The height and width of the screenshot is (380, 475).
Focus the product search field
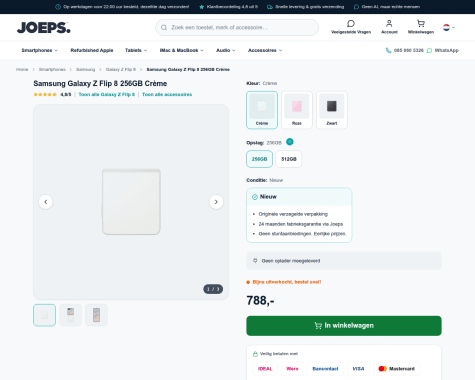237,27
